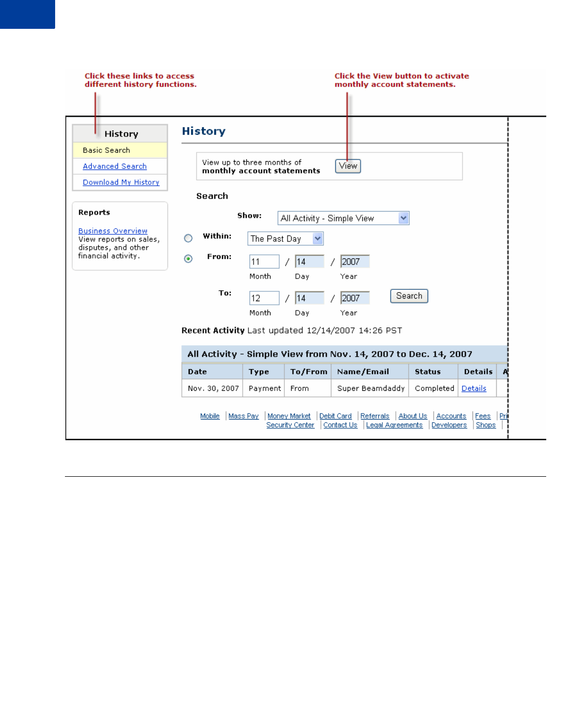Click the From Year input field
The image size is (574, 728).
tap(355, 262)
